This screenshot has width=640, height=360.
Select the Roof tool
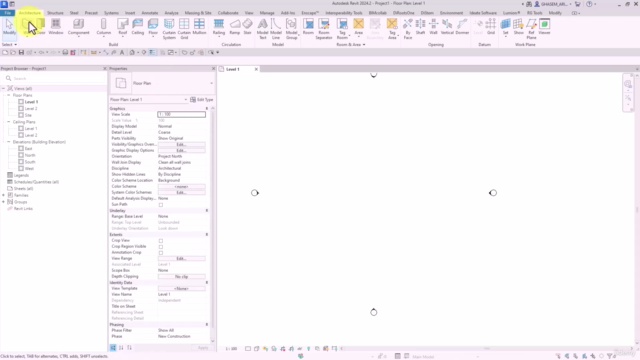(122, 27)
